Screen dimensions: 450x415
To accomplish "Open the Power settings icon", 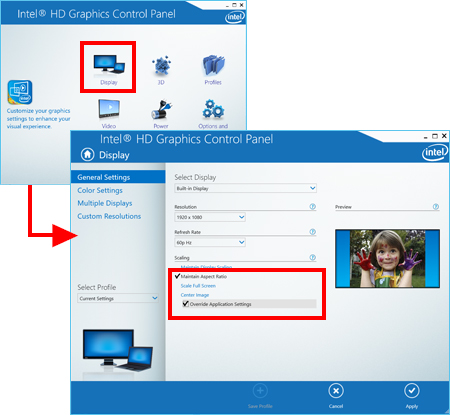I will point(161,109).
